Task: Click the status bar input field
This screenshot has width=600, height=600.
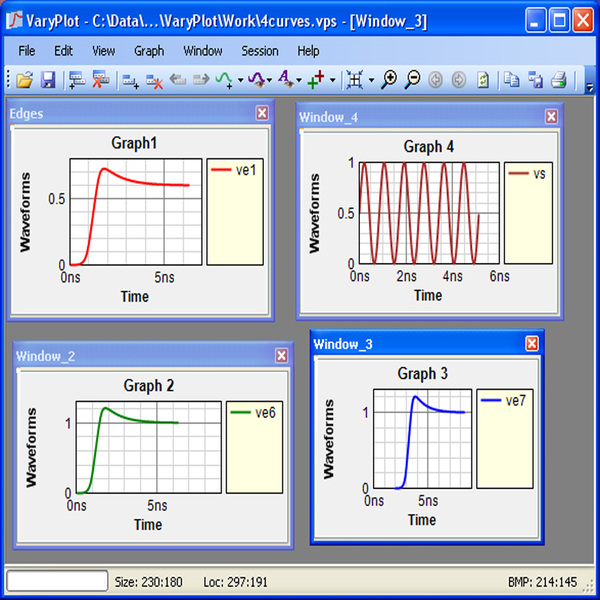Action: [57, 581]
